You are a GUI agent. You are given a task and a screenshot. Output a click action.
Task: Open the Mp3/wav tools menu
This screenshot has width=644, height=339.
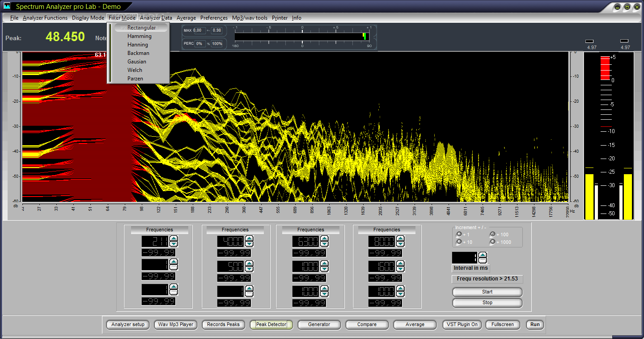[x=250, y=18]
